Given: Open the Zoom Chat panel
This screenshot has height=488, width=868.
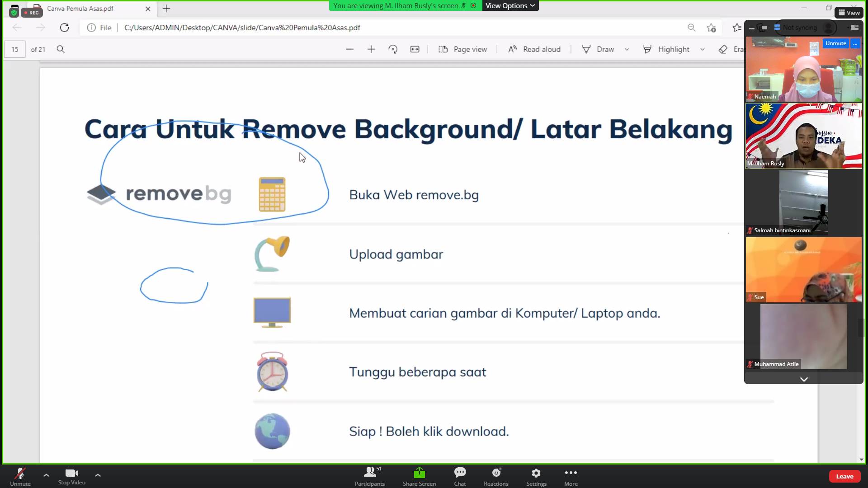Looking at the screenshot, I should click(460, 476).
